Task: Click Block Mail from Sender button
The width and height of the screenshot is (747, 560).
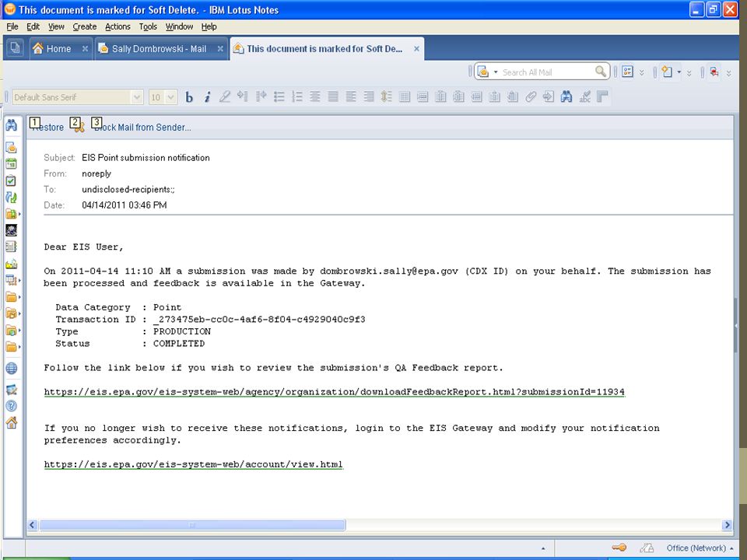Action: tap(142, 127)
